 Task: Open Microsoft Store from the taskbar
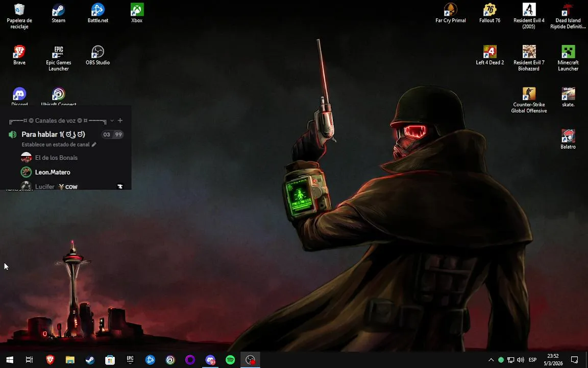click(110, 360)
